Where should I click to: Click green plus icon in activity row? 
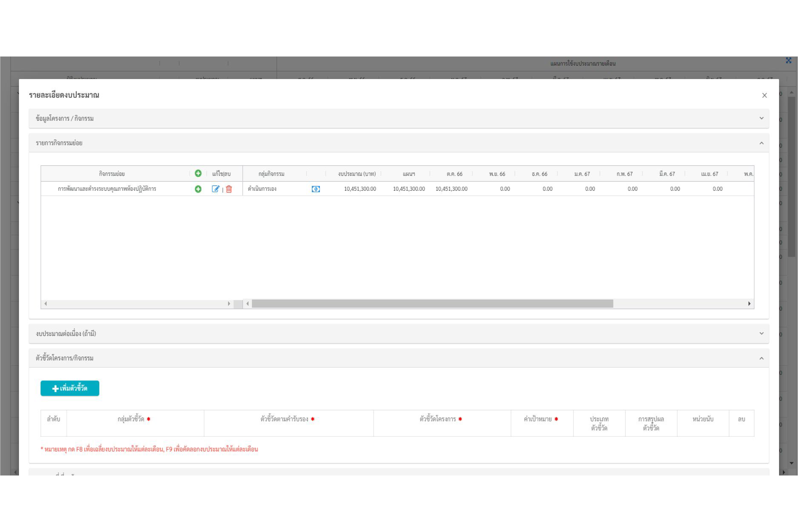coord(198,189)
